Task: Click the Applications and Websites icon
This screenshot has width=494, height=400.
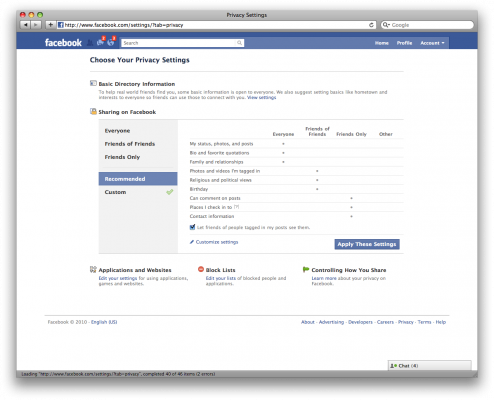Action: 93,269
